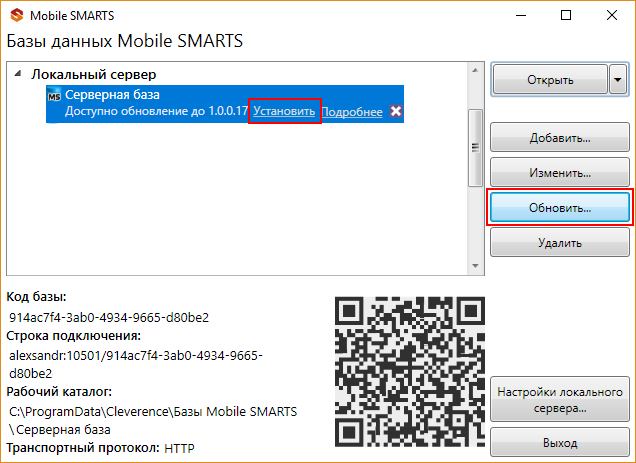
Task: Open Настройки локального сервера... button
Action: pos(560,400)
